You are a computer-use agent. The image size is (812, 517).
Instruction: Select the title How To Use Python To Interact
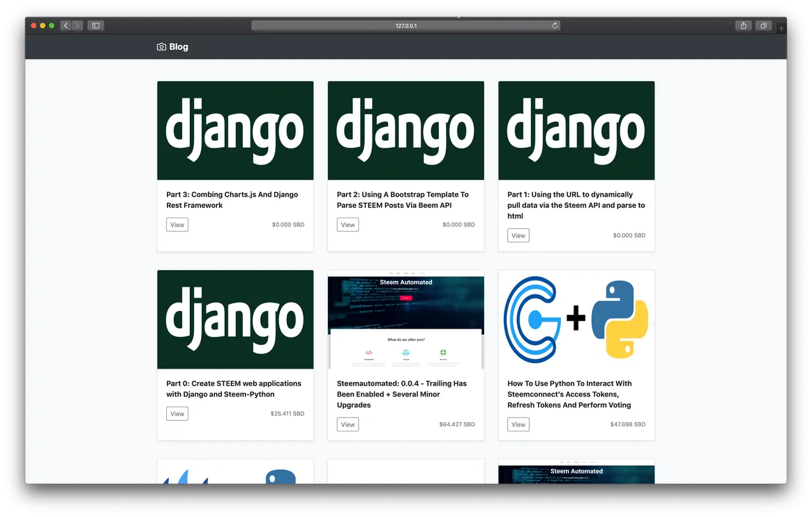tap(570, 394)
